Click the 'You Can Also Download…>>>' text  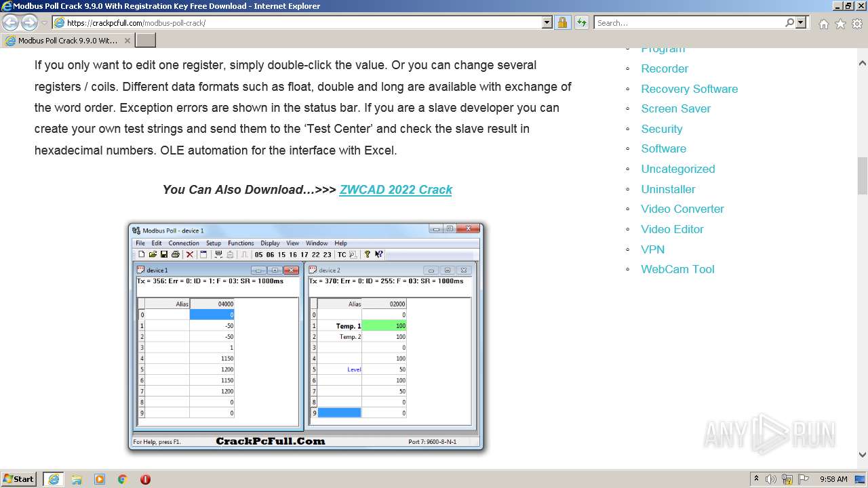pos(250,190)
